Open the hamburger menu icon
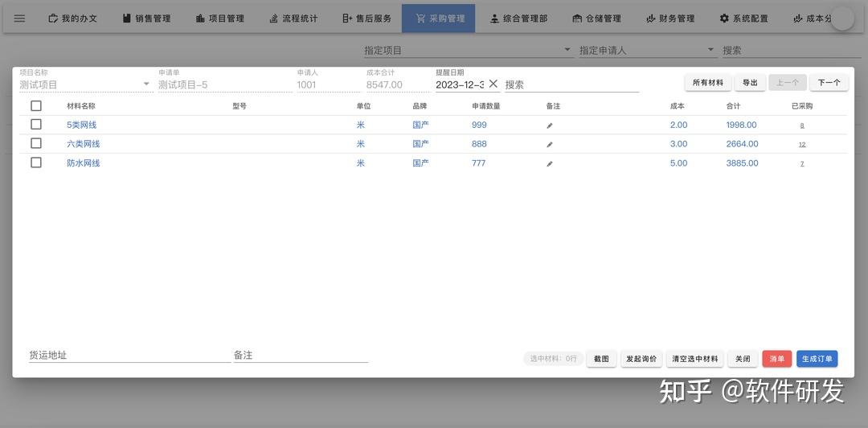Screen dimensions: 868x428 (19, 19)
